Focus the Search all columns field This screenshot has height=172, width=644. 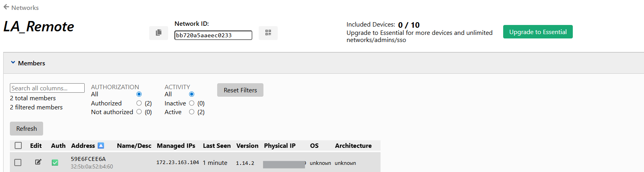[x=47, y=88]
